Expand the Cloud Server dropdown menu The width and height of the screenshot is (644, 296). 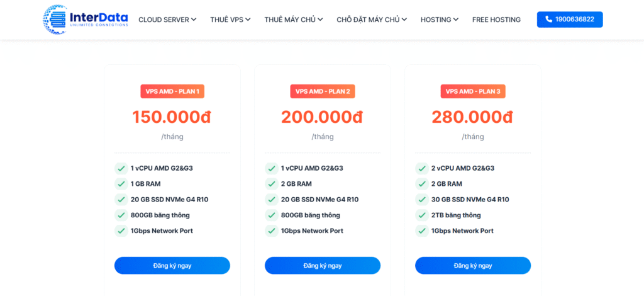(167, 20)
